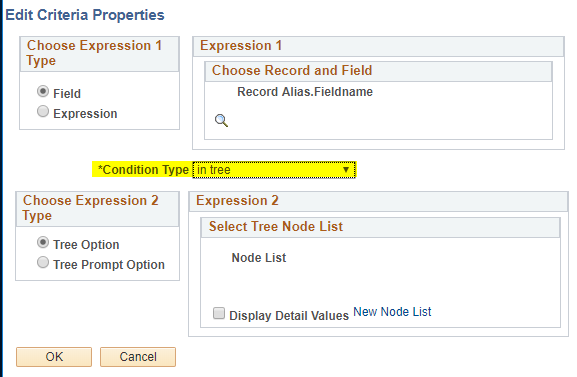Click the Condition Type field label
Image resolution: width=577 pixels, height=377 pixels.
(x=143, y=170)
